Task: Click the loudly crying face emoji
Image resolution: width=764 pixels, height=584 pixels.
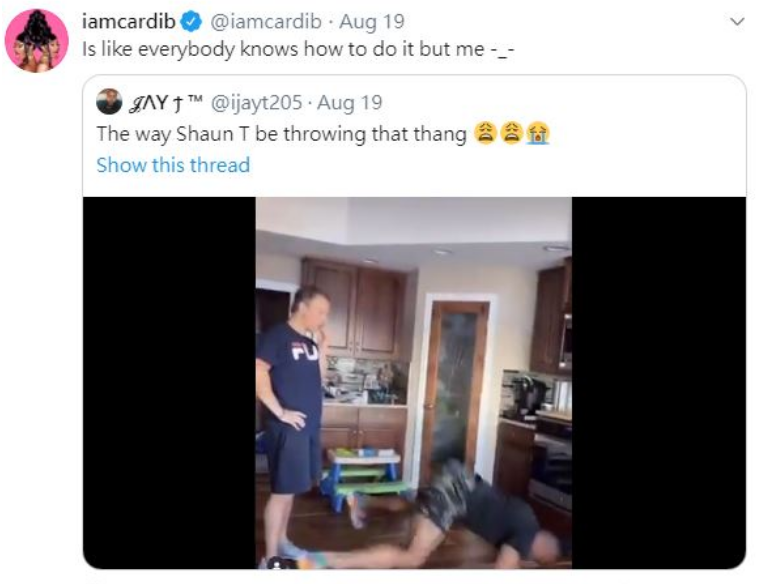Action: [537, 133]
